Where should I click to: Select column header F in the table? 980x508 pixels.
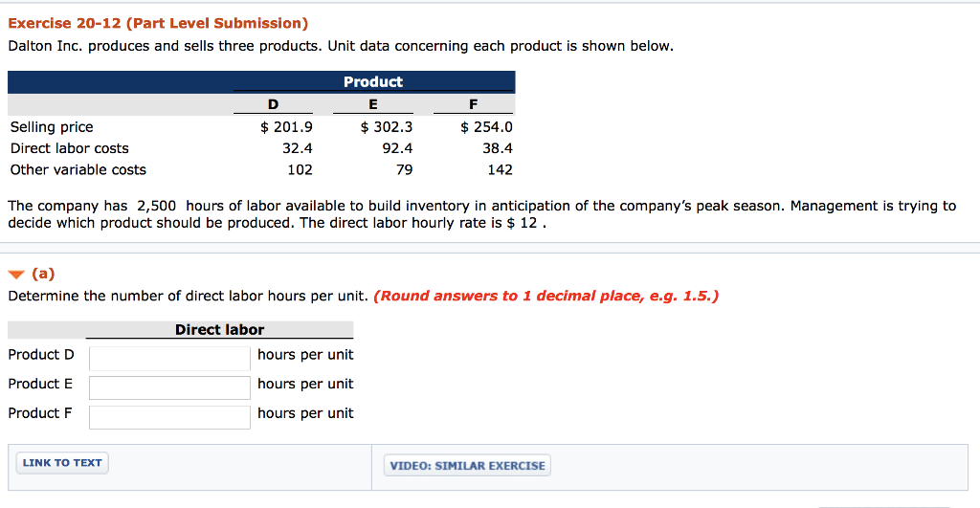[473, 105]
